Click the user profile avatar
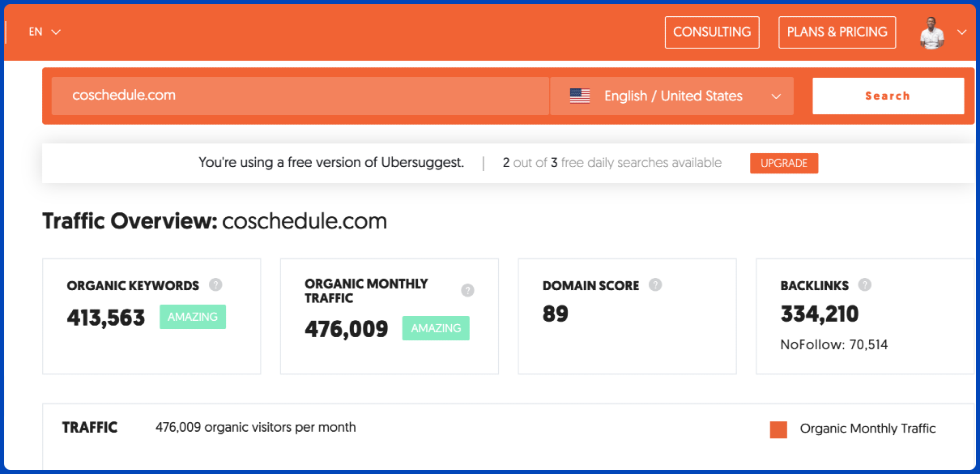This screenshot has height=474, width=980. 932,32
